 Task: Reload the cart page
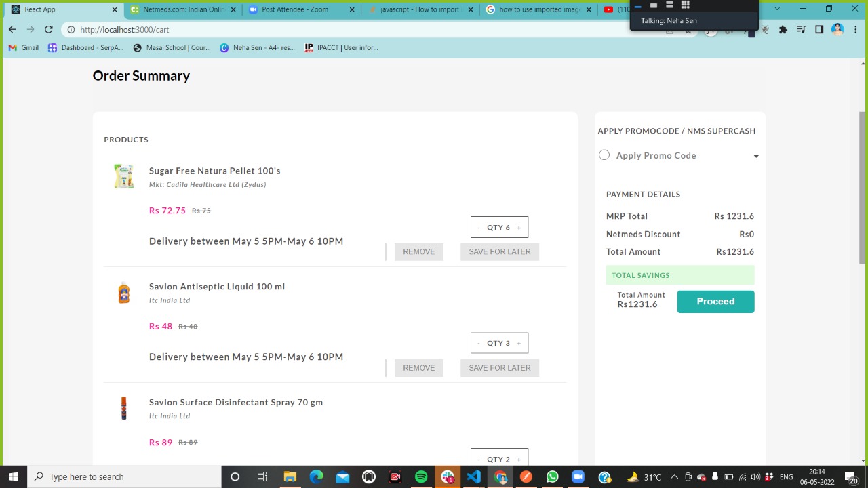47,29
